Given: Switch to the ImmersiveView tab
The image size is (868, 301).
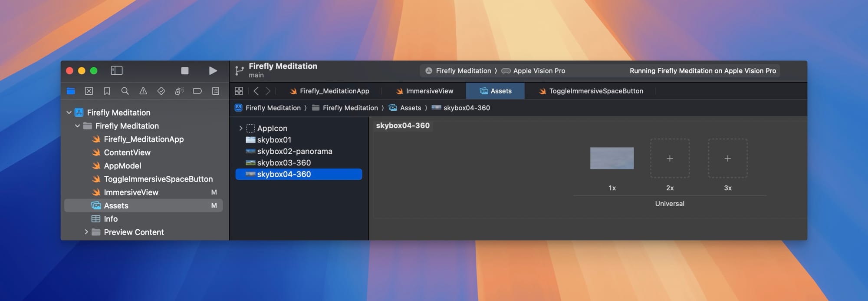Looking at the screenshot, I should point(424,91).
